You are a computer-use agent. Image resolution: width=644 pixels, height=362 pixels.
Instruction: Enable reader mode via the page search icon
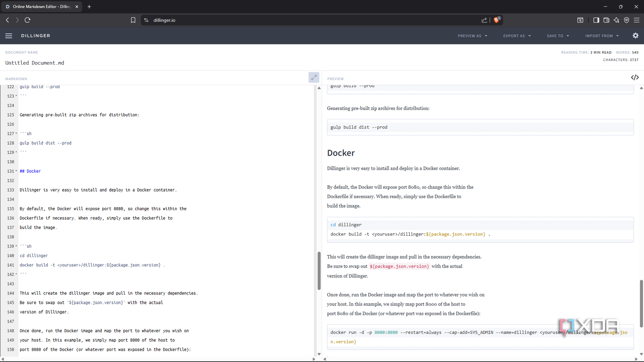(x=580, y=20)
